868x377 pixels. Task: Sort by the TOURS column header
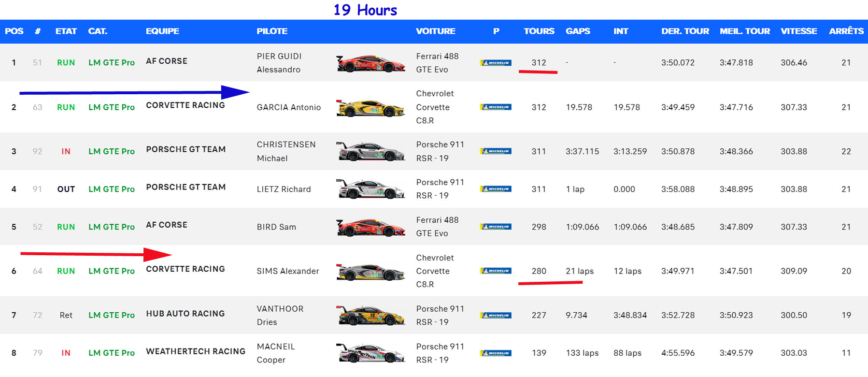[x=539, y=31]
